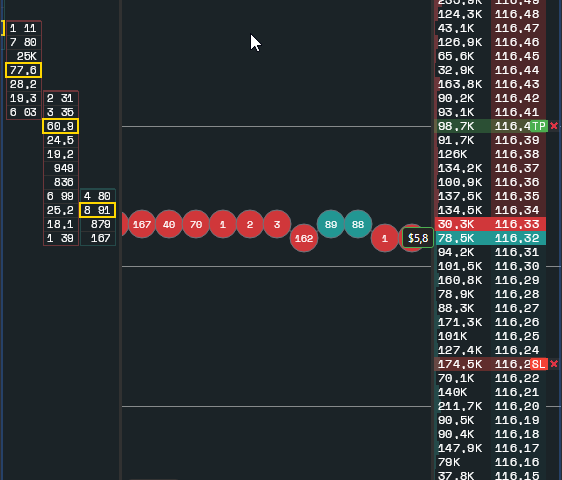The image size is (562, 480).
Task: Click the yellow-highlighted 8 91 cluster cell
Action: click(97, 210)
